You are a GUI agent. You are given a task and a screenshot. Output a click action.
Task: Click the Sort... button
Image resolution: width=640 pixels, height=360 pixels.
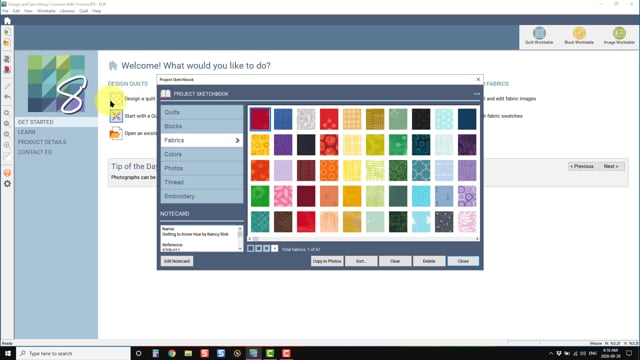point(361,261)
